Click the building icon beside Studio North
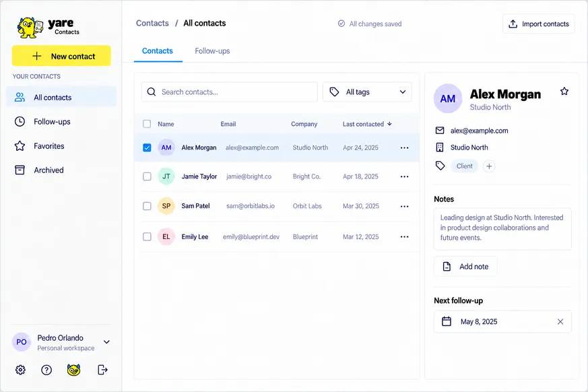Image resolution: width=588 pixels, height=392 pixels. pyautogui.click(x=440, y=148)
